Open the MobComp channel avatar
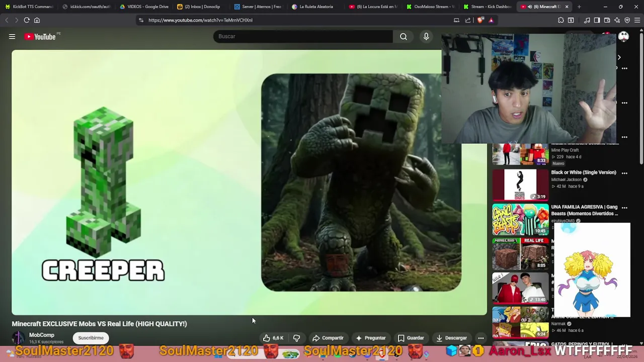Screen dimensions: 644x362 (x=18, y=338)
